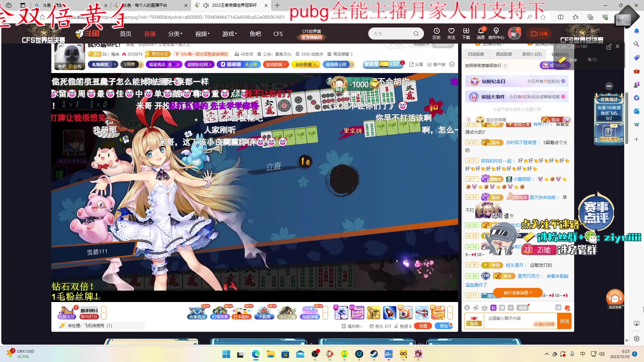Select 贵宾(1.3万) tab

click(x=532, y=54)
